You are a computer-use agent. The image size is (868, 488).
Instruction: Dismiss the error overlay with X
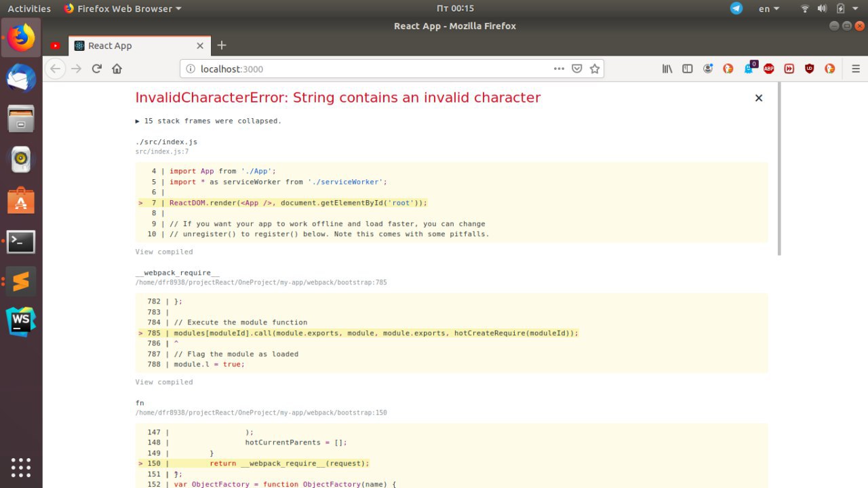(759, 98)
